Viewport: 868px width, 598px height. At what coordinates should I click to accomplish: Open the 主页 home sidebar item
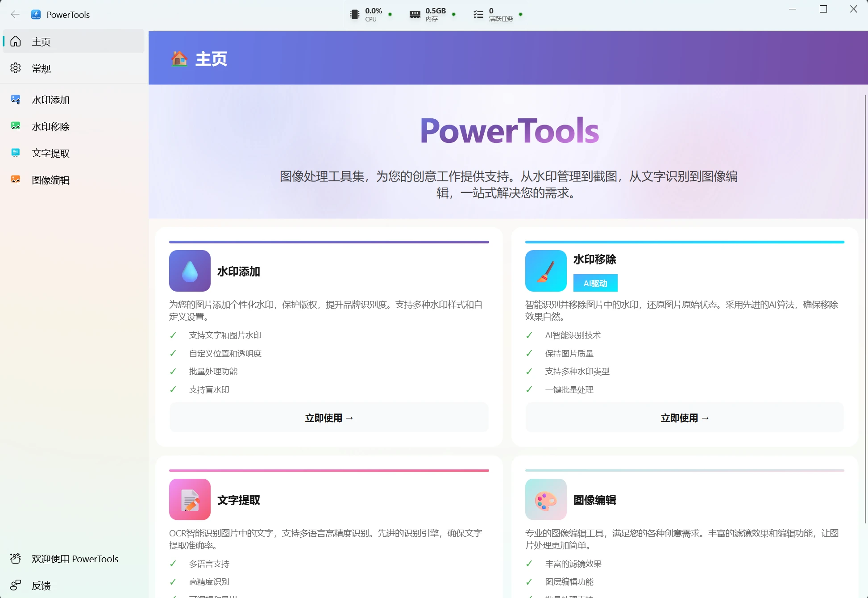[x=74, y=42]
